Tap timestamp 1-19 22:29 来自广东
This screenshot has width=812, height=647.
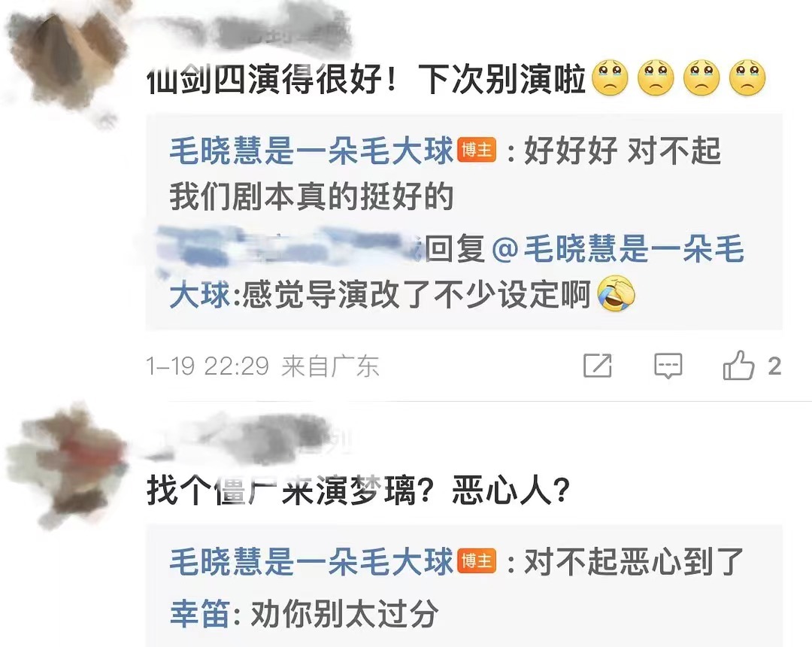click(x=263, y=366)
